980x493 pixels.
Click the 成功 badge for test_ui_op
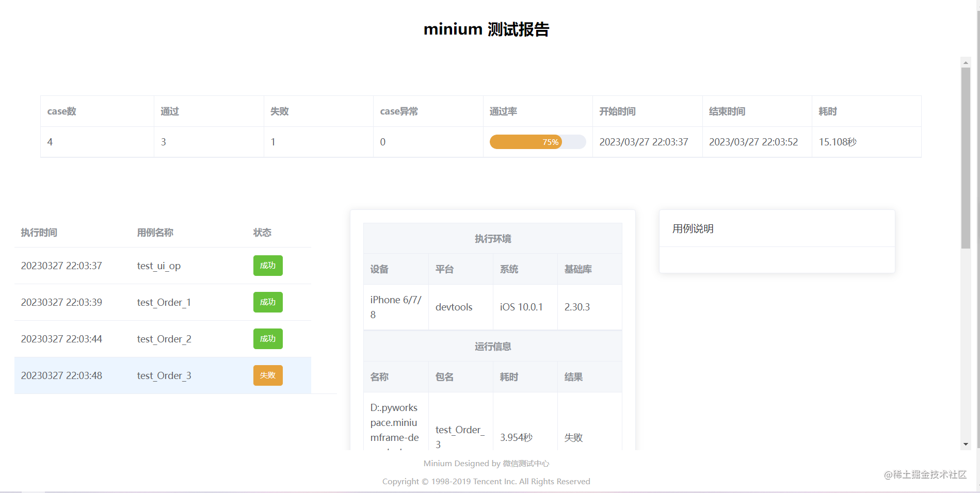(x=268, y=266)
